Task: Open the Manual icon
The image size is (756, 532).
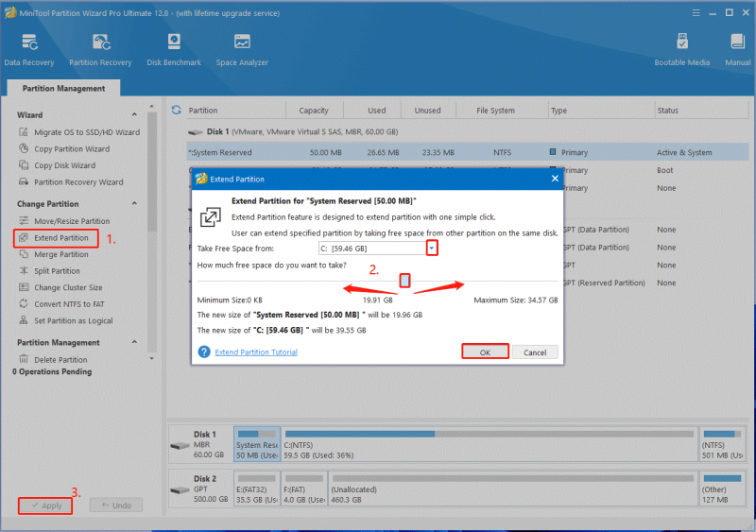Action: click(x=738, y=50)
